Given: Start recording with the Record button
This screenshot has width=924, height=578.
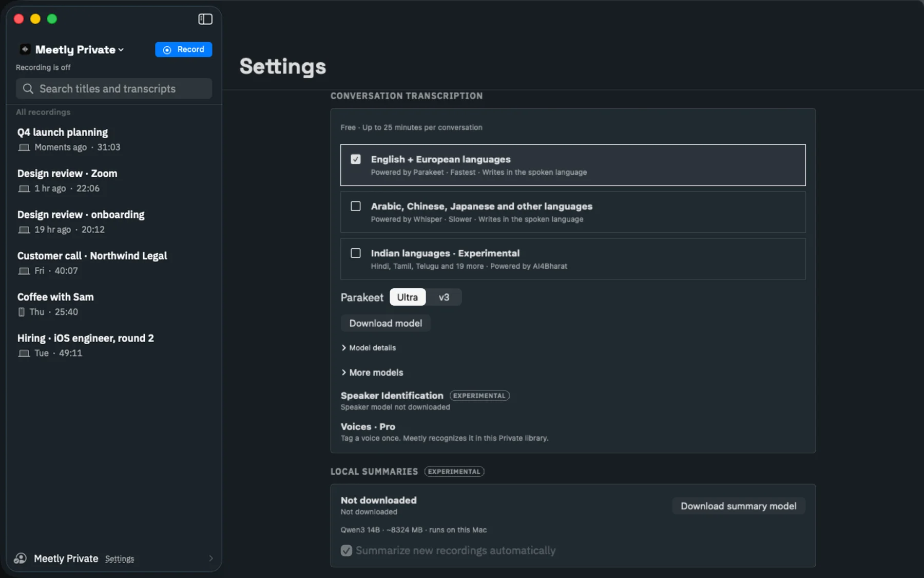Looking at the screenshot, I should click(x=183, y=49).
